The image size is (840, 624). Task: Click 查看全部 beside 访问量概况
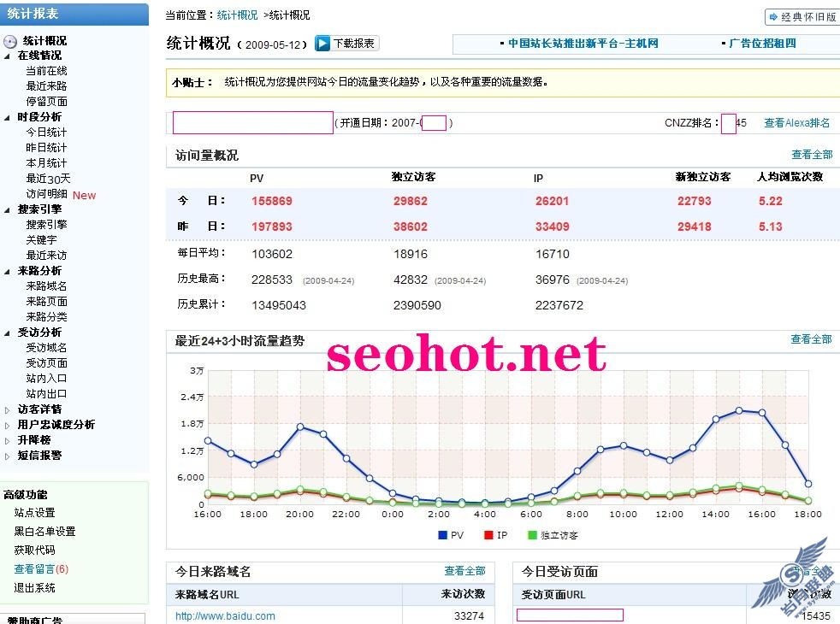[811, 155]
